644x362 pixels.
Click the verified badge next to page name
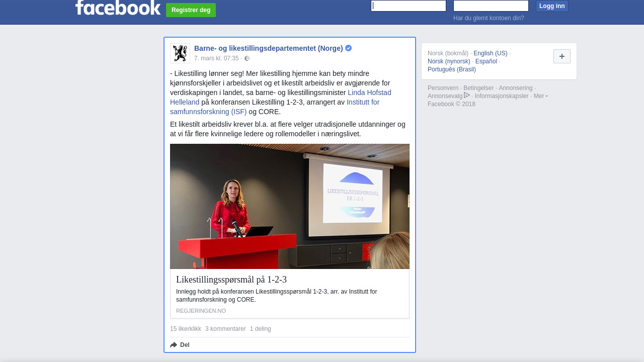coord(348,48)
